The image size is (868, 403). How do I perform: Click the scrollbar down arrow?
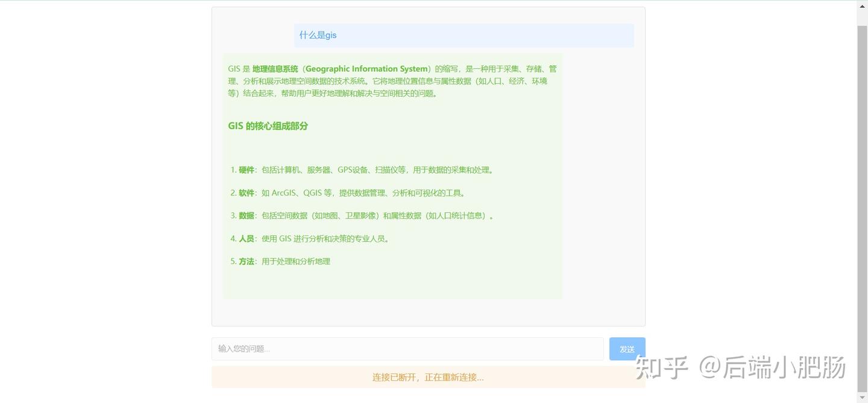(x=863, y=397)
